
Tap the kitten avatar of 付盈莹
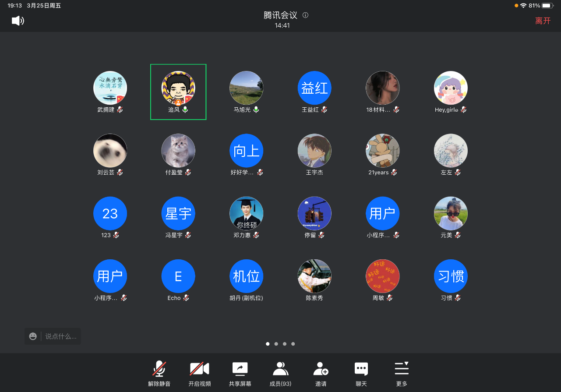pyautogui.click(x=178, y=151)
